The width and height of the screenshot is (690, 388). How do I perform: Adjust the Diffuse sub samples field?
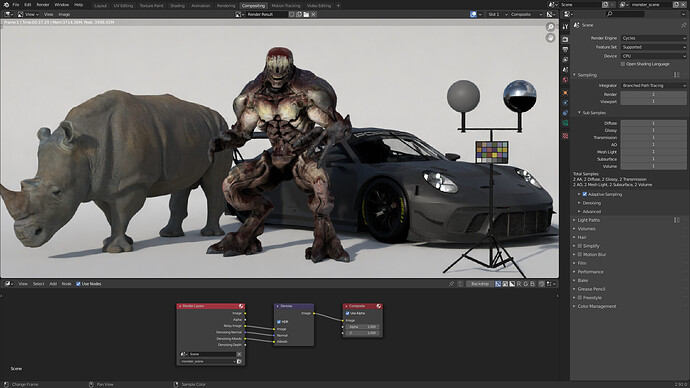point(653,124)
